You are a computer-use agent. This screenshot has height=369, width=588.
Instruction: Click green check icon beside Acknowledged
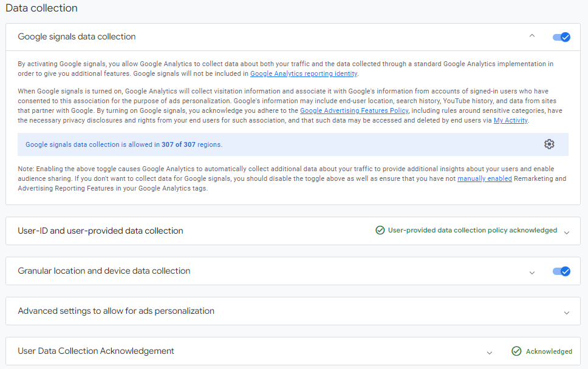(x=516, y=351)
